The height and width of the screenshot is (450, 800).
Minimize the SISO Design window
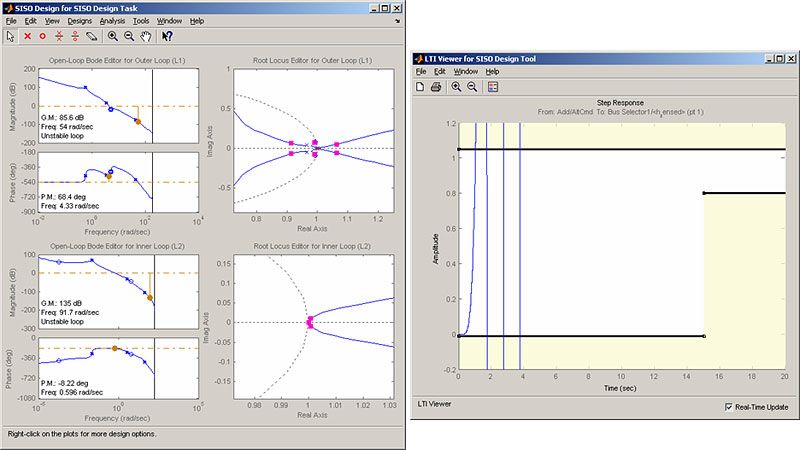tap(374, 8)
